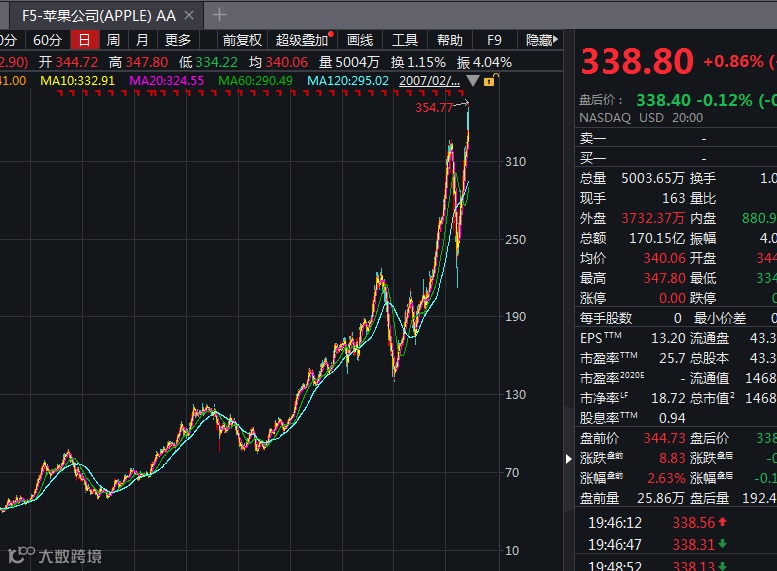The width and height of the screenshot is (777, 571).
Task: Click the 310 price axis label
Action: (515, 162)
